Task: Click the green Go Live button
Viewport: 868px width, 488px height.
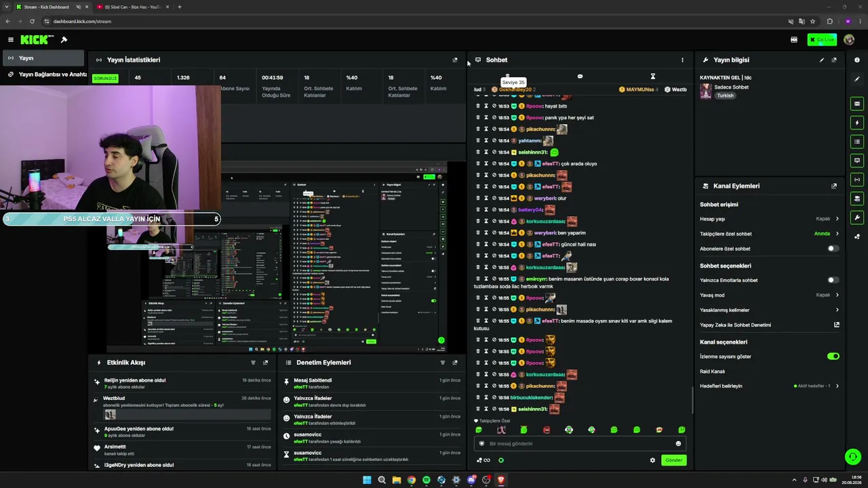Action: pyautogui.click(x=822, y=40)
